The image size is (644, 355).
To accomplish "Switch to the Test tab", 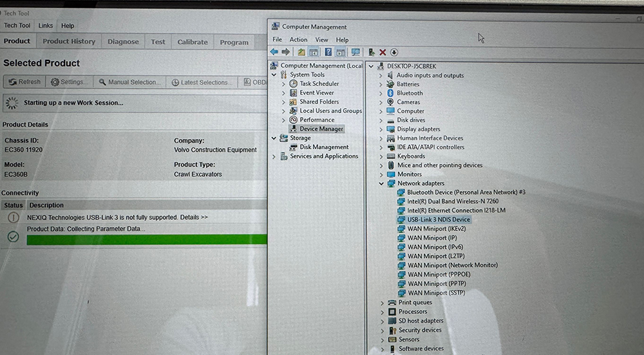I will 158,42.
